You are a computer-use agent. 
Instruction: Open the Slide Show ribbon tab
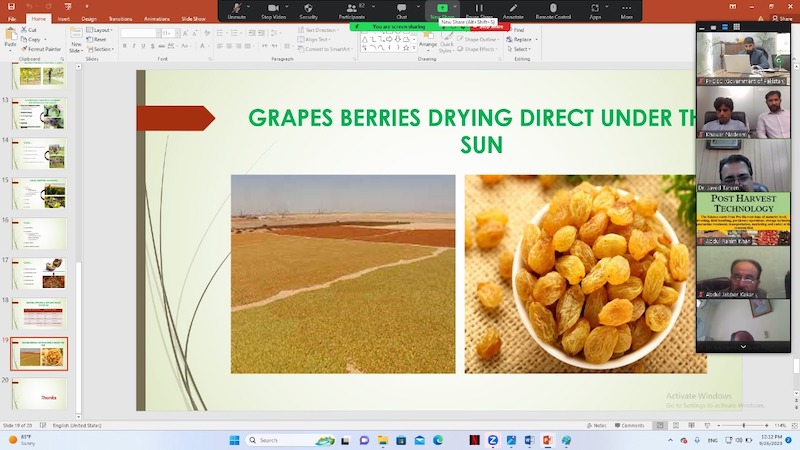[x=193, y=18]
